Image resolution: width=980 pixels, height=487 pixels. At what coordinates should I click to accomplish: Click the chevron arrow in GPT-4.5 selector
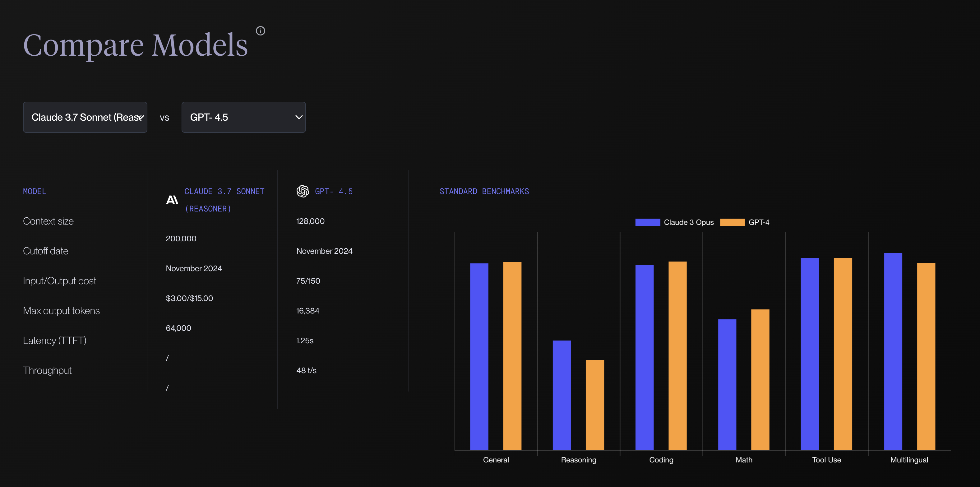click(299, 117)
